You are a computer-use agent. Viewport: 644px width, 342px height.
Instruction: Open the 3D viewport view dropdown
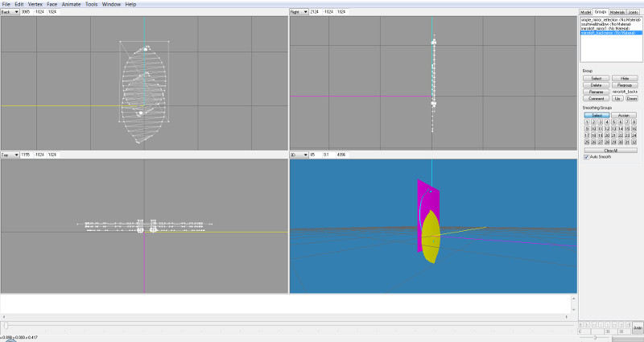tap(299, 154)
